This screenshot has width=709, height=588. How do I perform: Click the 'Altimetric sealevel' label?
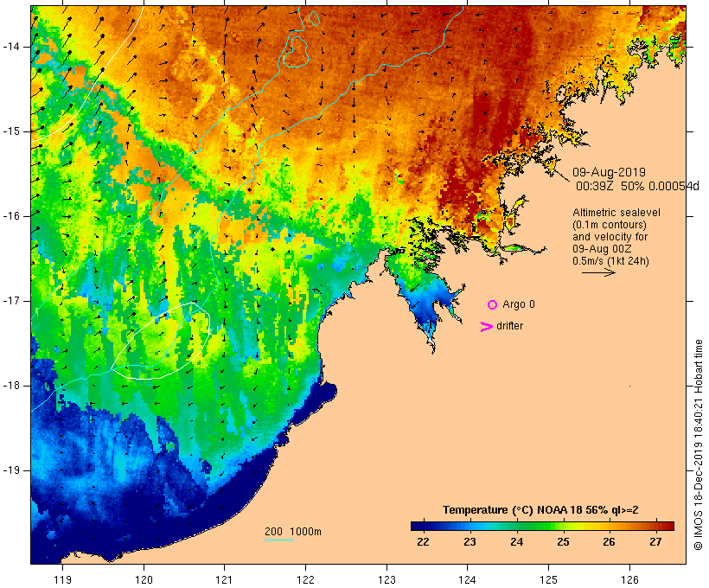(616, 213)
